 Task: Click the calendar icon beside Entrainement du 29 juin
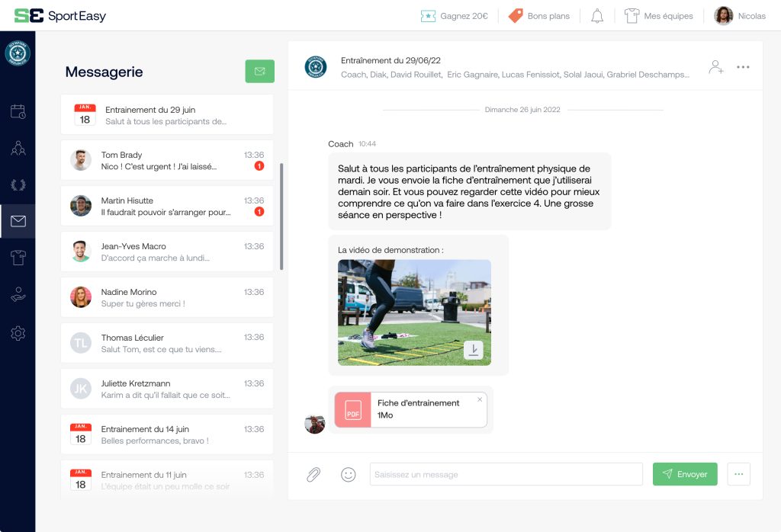pyautogui.click(x=85, y=114)
